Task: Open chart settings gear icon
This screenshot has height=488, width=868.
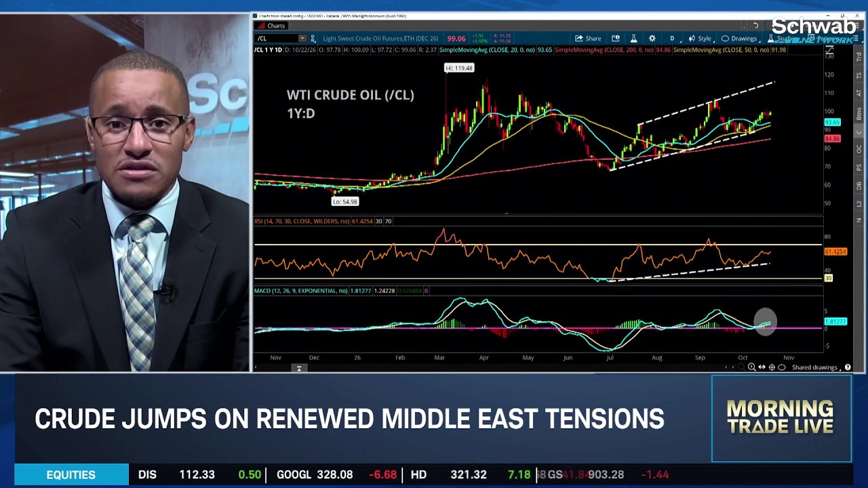Action: click(x=652, y=39)
